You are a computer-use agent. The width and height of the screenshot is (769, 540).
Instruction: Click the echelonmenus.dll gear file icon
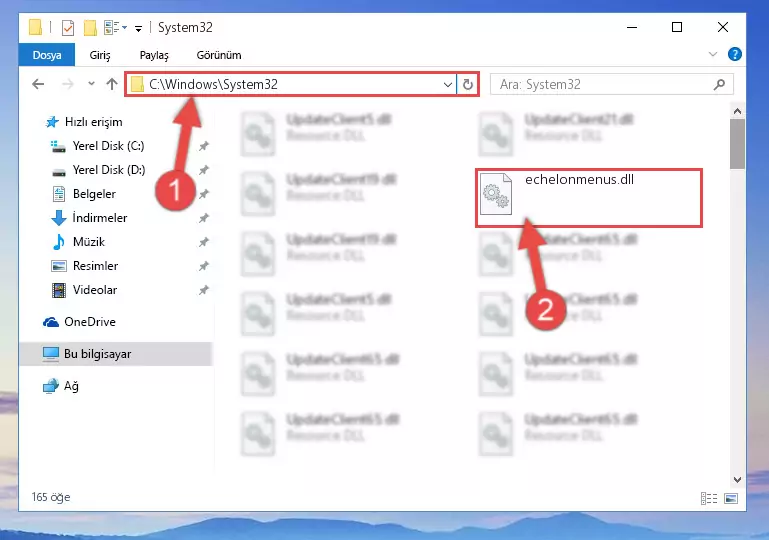tap(496, 194)
